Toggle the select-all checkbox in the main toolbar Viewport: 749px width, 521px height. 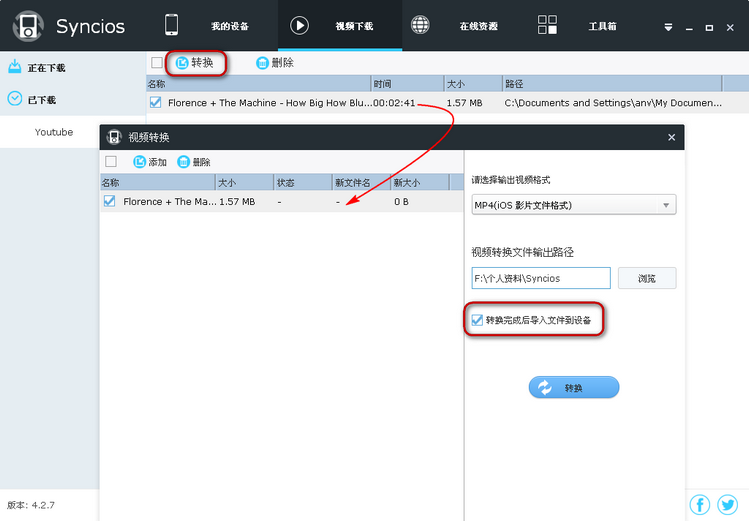click(157, 63)
